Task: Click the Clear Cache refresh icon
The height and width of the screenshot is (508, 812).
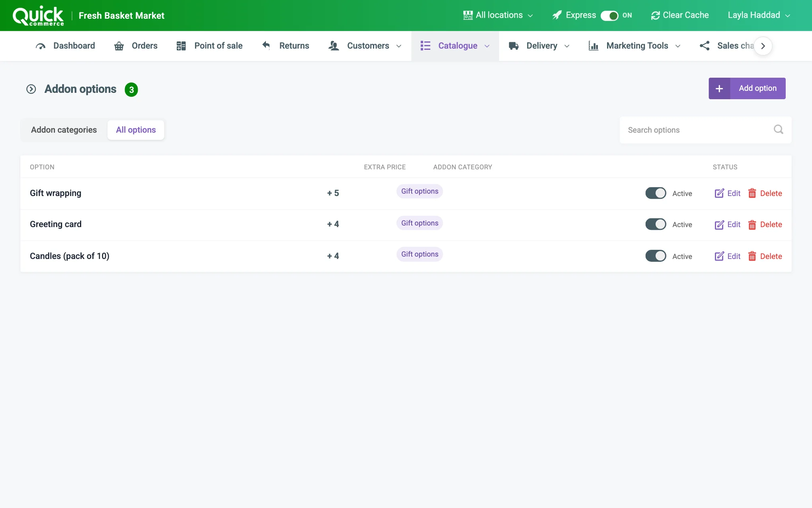Action: (x=655, y=16)
